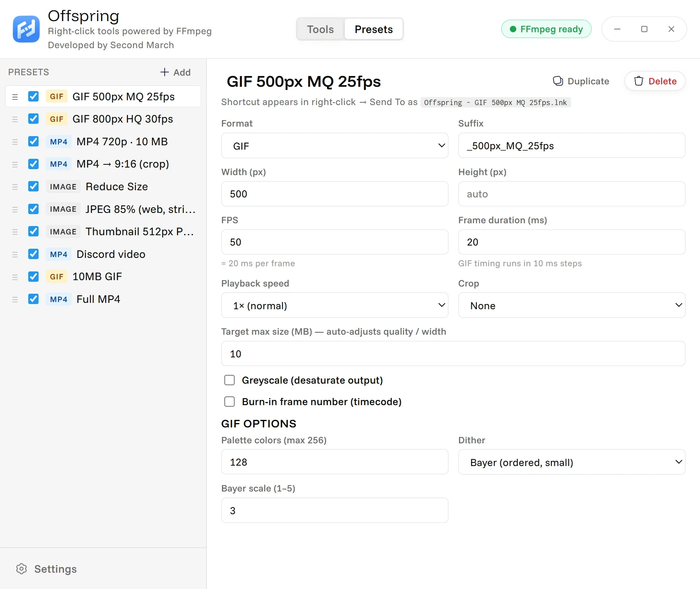
Task: Click the Palette colors input field
Action: tap(335, 462)
